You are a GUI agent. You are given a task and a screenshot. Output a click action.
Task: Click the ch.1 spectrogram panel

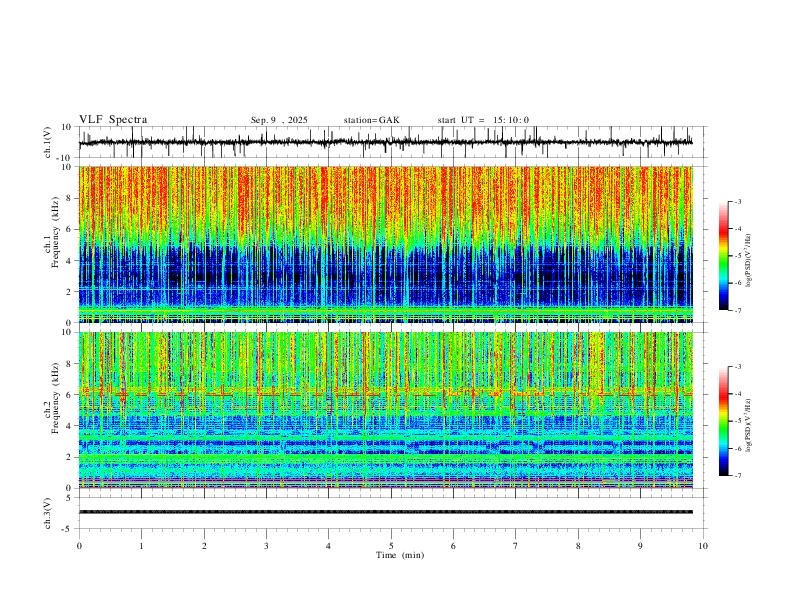(386, 244)
